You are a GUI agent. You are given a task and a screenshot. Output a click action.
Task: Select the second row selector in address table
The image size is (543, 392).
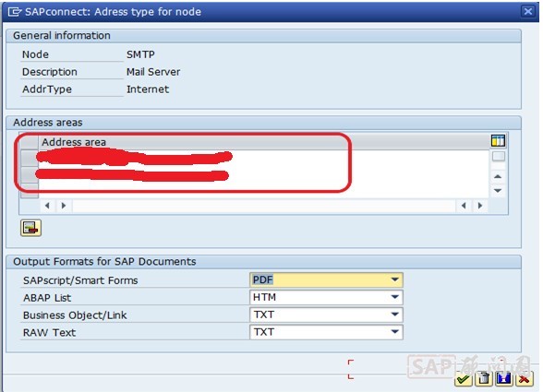30,174
